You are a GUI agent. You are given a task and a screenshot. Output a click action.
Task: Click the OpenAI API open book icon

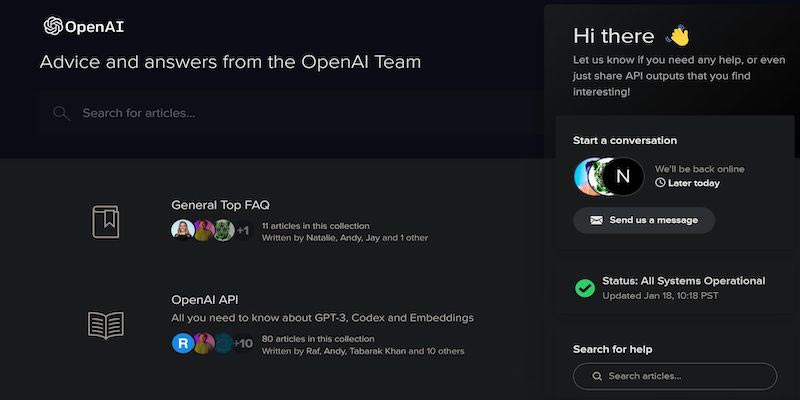106,325
